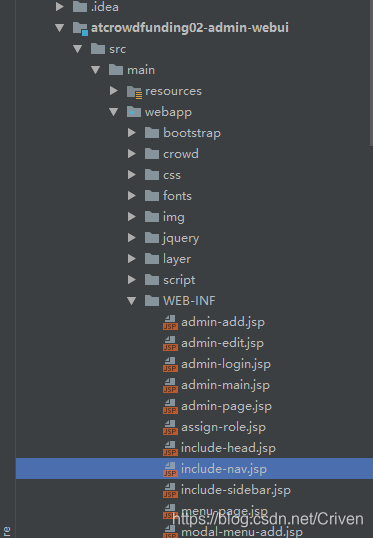Image resolution: width=373 pixels, height=538 pixels.
Task: Collapse the webapp folder arrow
Action: [114, 112]
